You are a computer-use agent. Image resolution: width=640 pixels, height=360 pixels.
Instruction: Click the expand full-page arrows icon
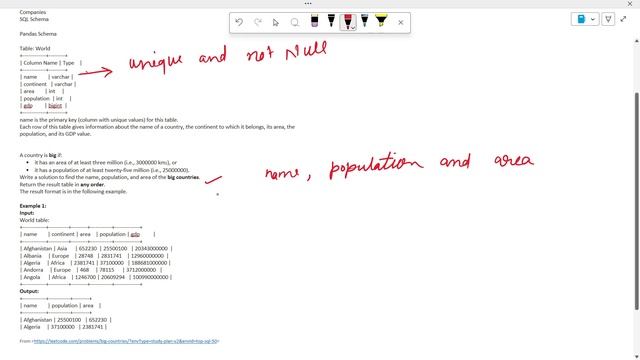pos(623,19)
